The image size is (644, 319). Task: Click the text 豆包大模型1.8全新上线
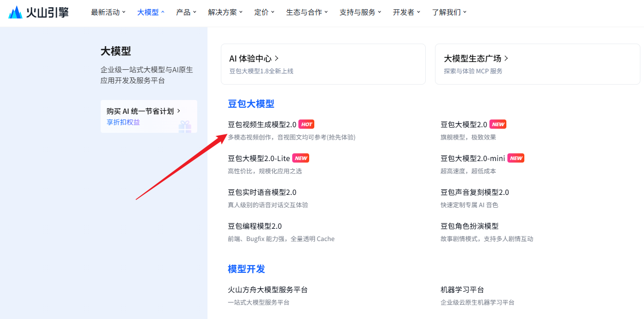click(261, 71)
